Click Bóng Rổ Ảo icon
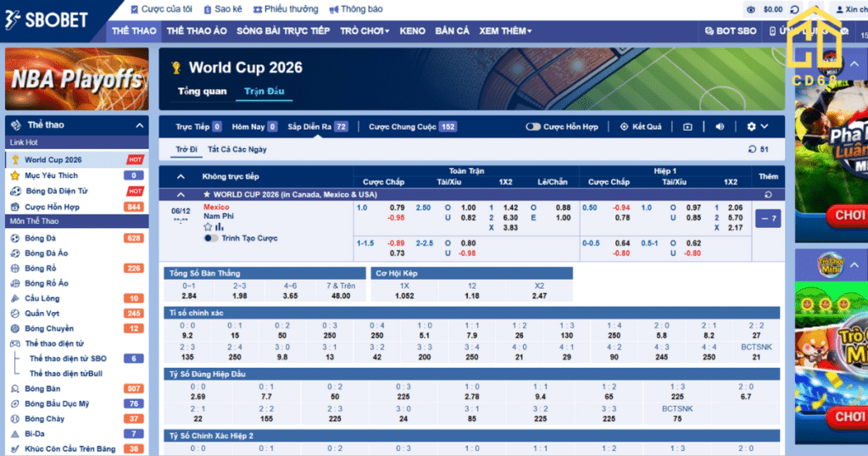The image size is (868, 456). [15, 283]
